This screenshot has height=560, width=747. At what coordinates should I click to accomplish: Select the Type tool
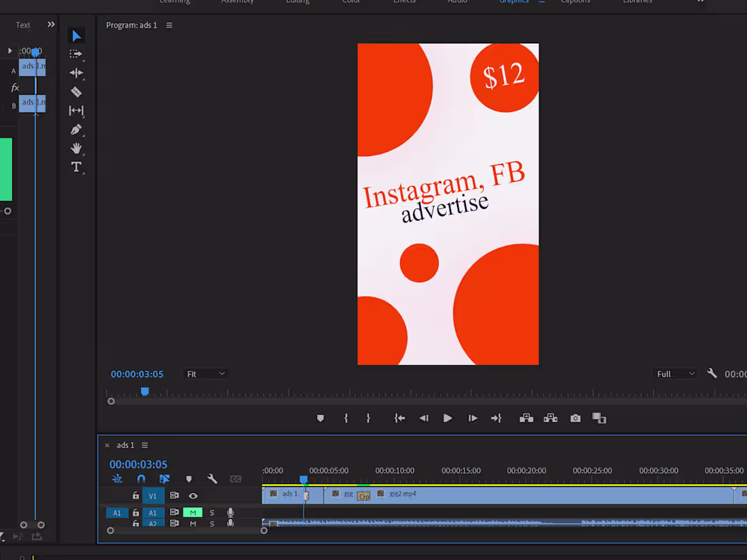(77, 167)
